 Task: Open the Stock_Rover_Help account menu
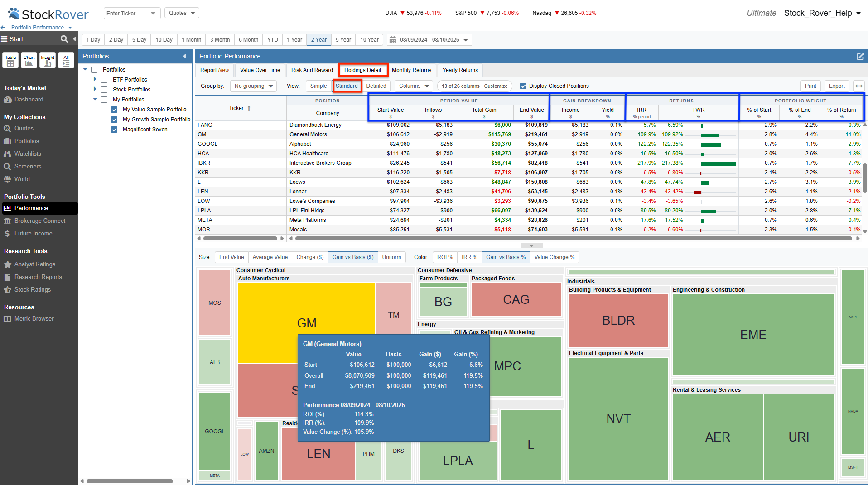pyautogui.click(x=822, y=13)
